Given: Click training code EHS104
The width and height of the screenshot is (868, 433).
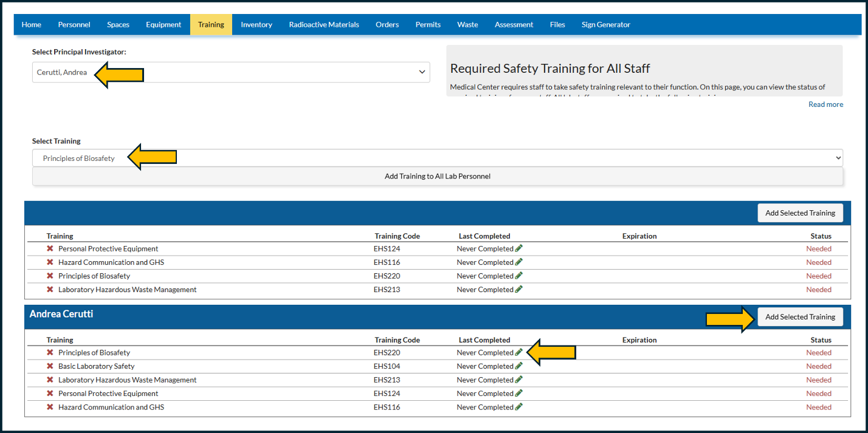Looking at the screenshot, I should coord(387,366).
